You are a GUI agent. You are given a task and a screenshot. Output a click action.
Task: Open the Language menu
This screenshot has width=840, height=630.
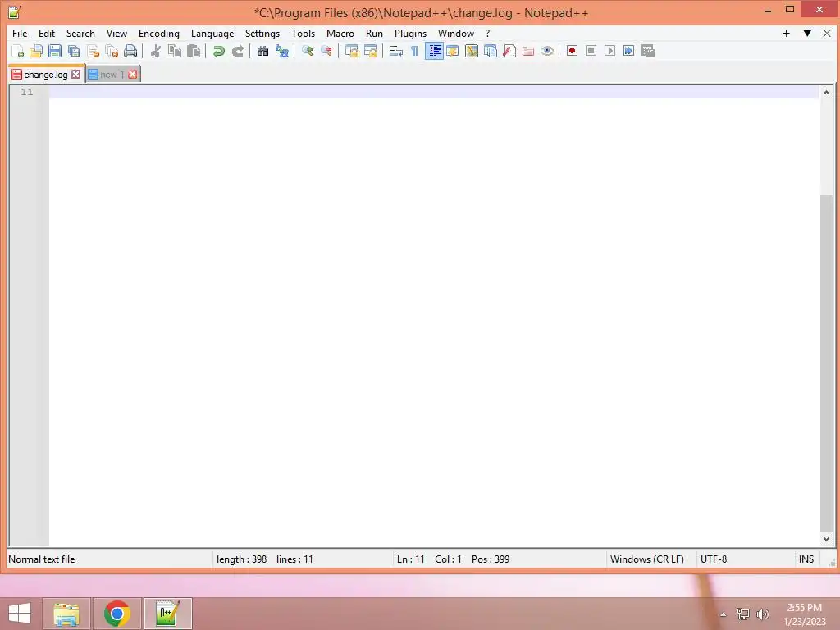coord(212,33)
